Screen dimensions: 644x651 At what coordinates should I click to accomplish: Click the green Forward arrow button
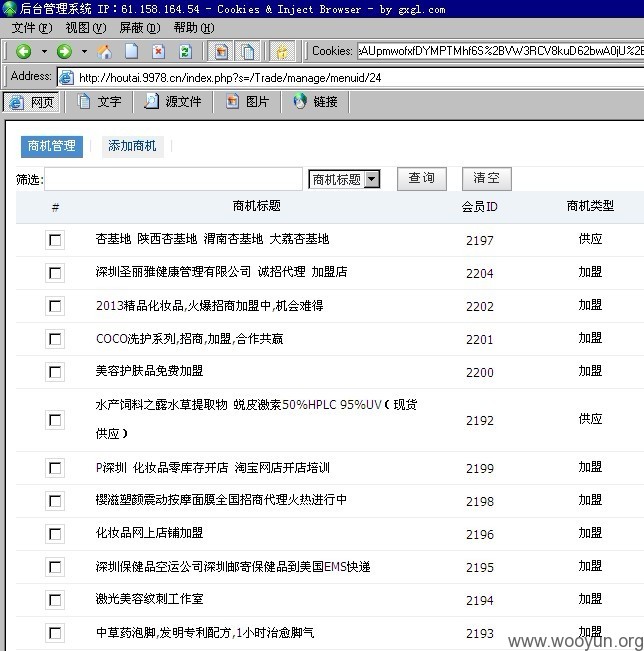point(64,51)
